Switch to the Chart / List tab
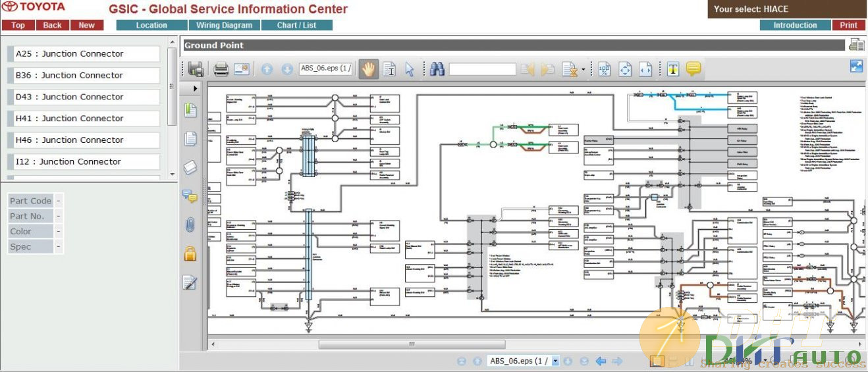The image size is (868, 372). [x=296, y=25]
